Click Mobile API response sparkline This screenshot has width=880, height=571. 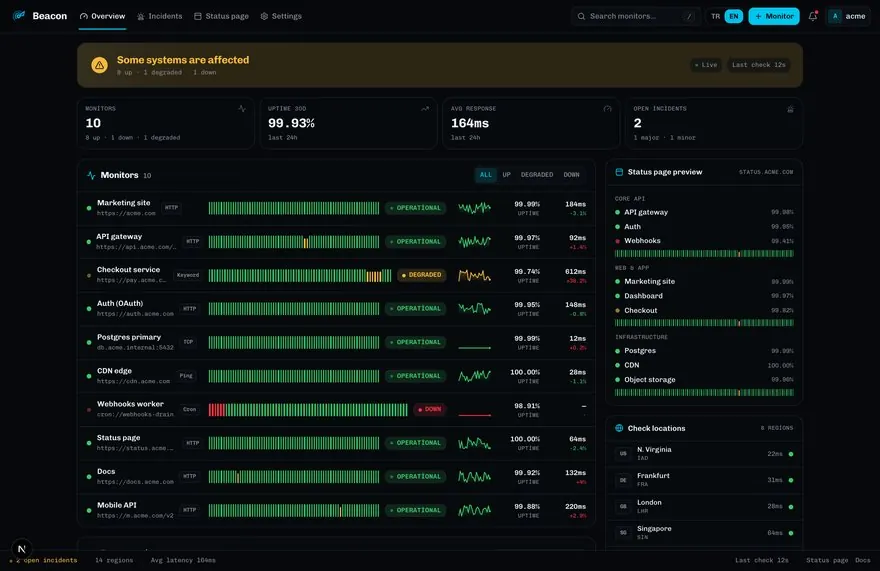[x=474, y=510]
